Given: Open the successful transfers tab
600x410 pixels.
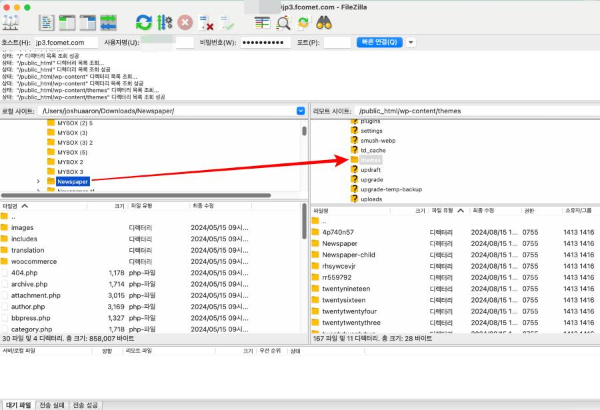Looking at the screenshot, I should 85,405.
